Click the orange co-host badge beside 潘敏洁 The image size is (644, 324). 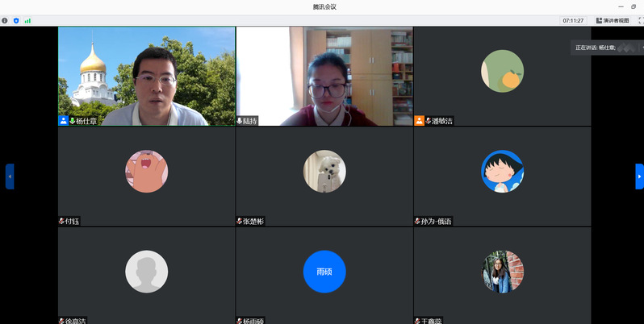tap(419, 121)
